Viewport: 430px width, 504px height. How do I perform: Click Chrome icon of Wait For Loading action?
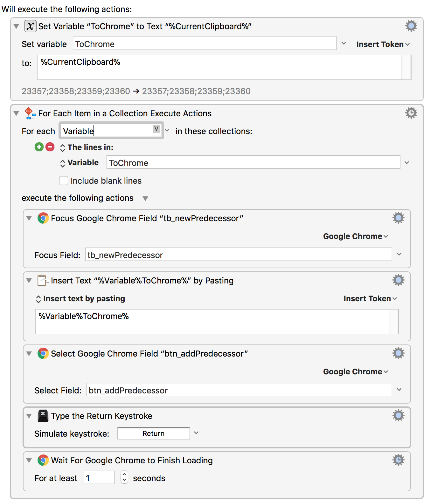point(43,460)
